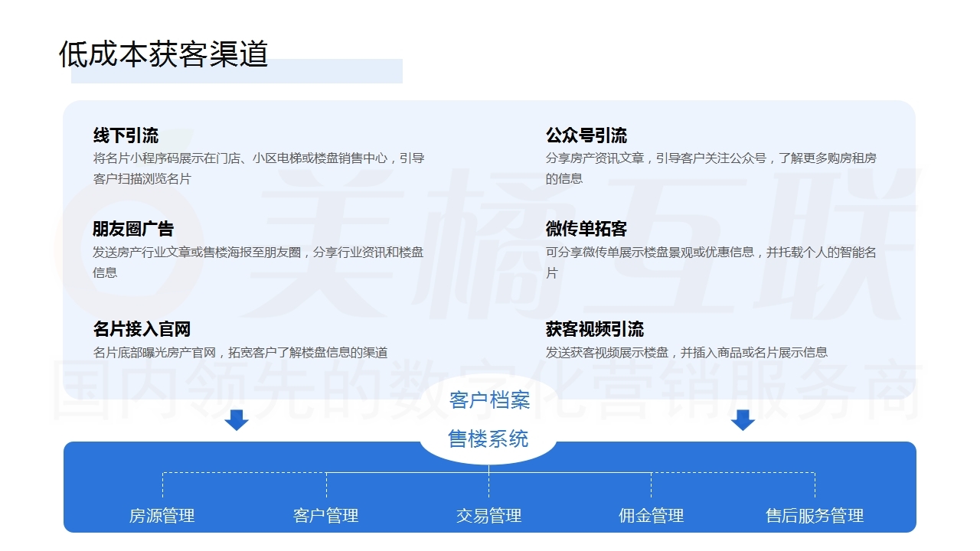Click the 线下引流 heading
The image size is (980, 551).
(126, 136)
